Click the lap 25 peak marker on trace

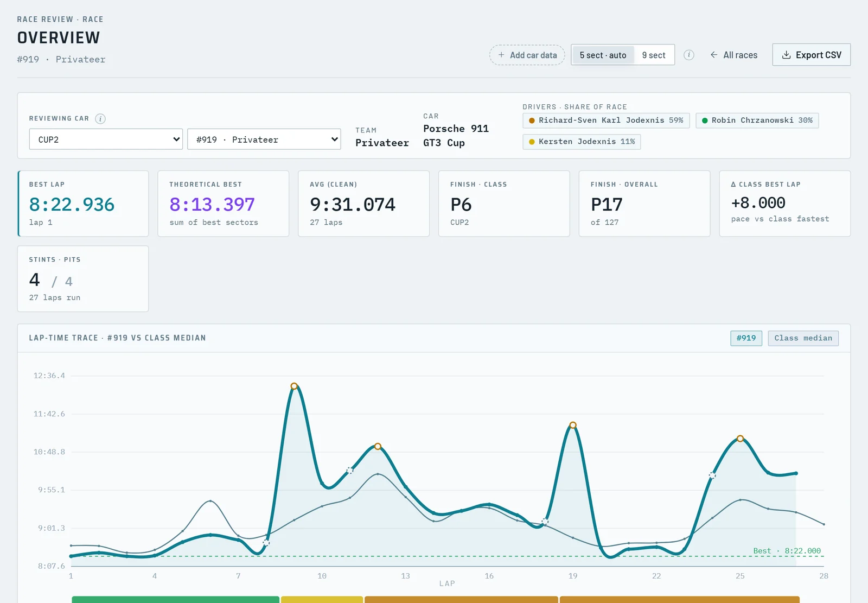pyautogui.click(x=740, y=439)
